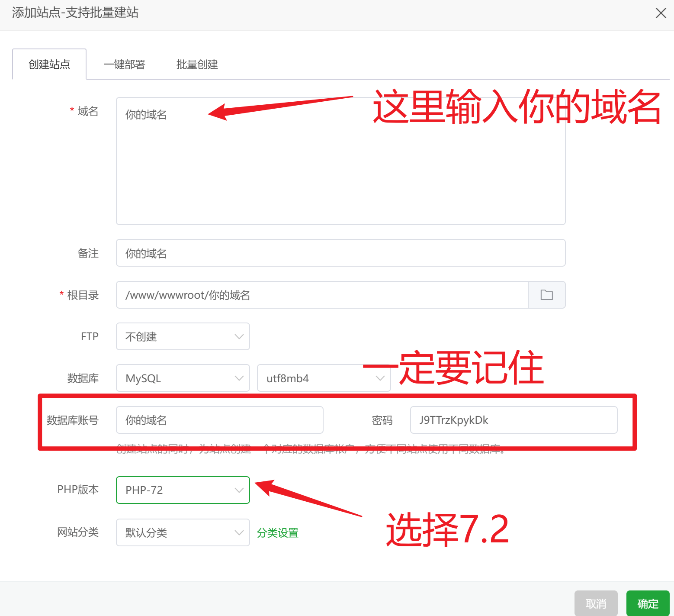This screenshot has width=674, height=616.
Task: Switch to the 一键部署 tab
Action: point(124,64)
